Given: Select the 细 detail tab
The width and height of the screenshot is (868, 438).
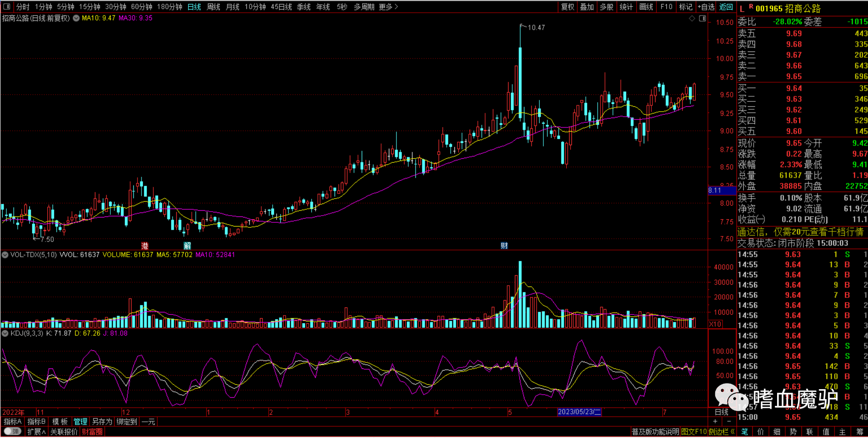Looking at the screenshot, I should point(777,432).
